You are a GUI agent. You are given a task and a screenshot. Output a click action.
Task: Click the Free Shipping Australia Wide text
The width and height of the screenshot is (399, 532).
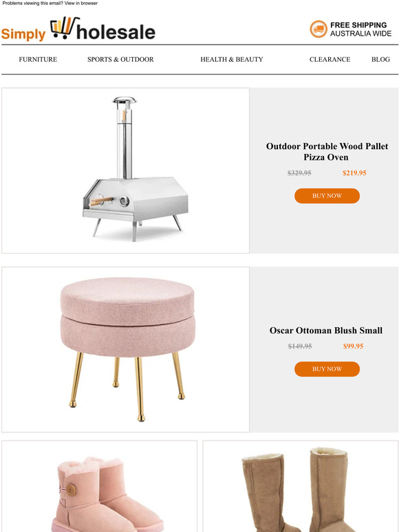[360, 29]
